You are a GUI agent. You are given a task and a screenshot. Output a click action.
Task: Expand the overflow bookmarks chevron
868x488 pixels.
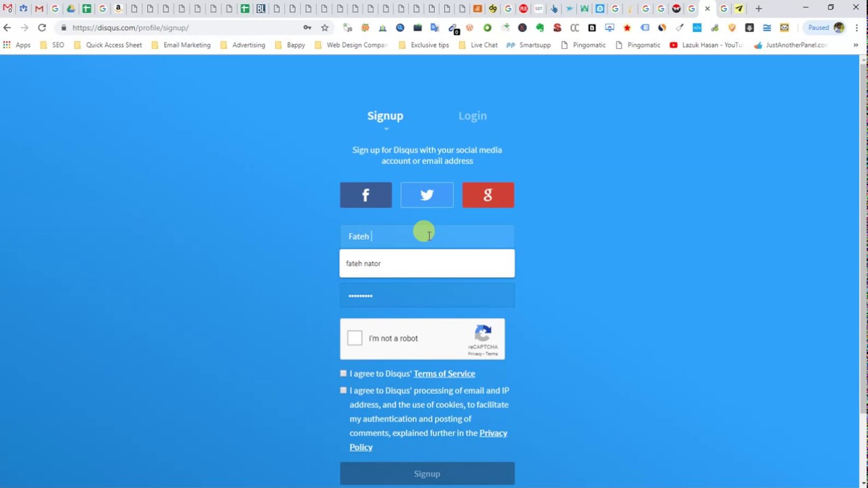click(856, 45)
